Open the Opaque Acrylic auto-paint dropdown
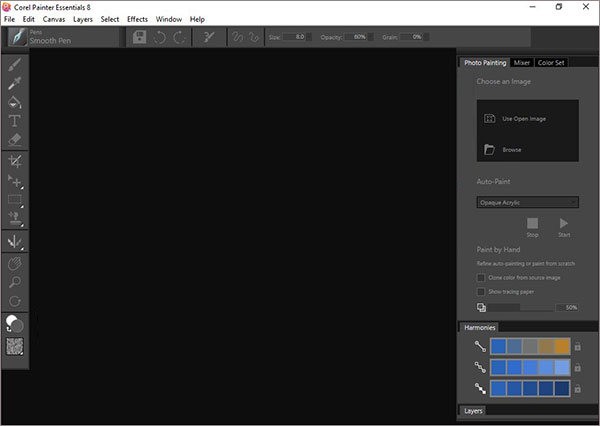This screenshot has width=600, height=426. (528, 202)
